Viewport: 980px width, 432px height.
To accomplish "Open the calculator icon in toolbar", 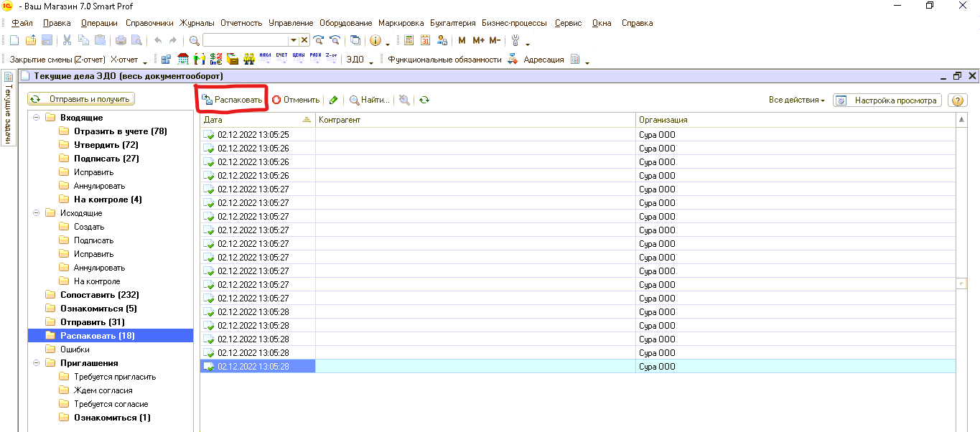I will 409,40.
